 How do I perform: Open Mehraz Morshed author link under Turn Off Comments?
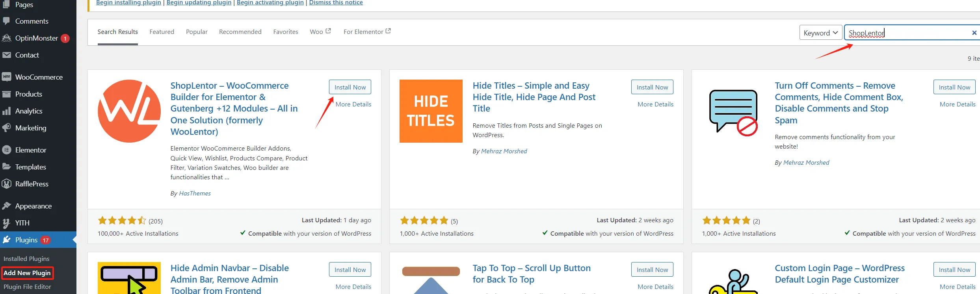[806, 163]
